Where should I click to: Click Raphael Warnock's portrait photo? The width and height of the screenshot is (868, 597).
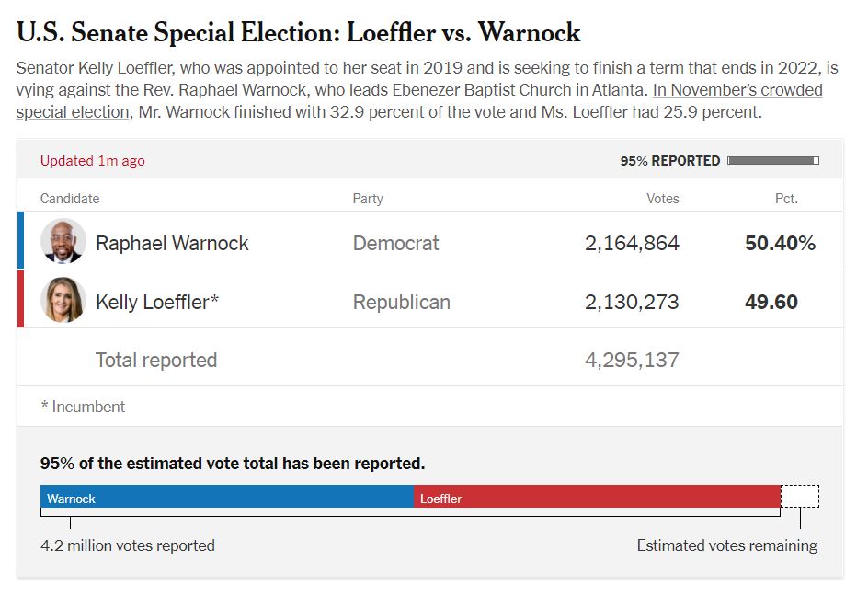click(x=63, y=242)
